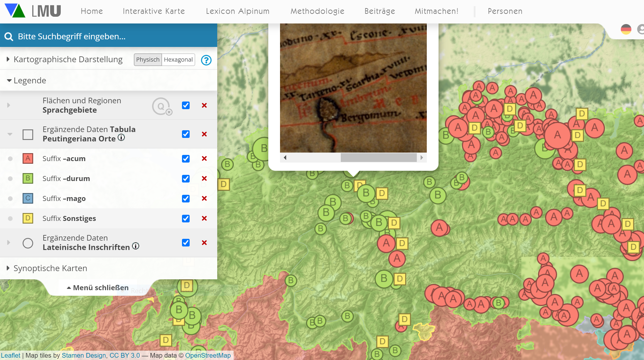
Task: Open the info icon next to Lateinische Inschriften
Action: click(x=136, y=246)
